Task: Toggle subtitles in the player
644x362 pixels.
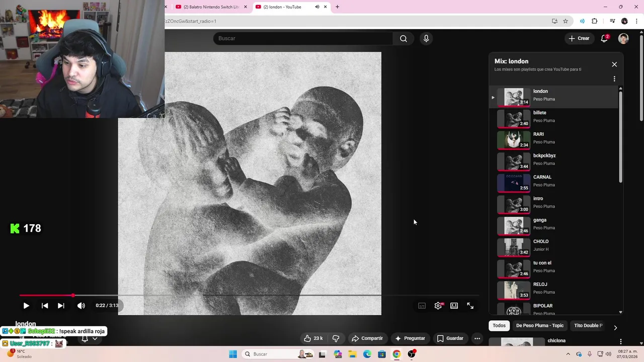Action: point(422,306)
